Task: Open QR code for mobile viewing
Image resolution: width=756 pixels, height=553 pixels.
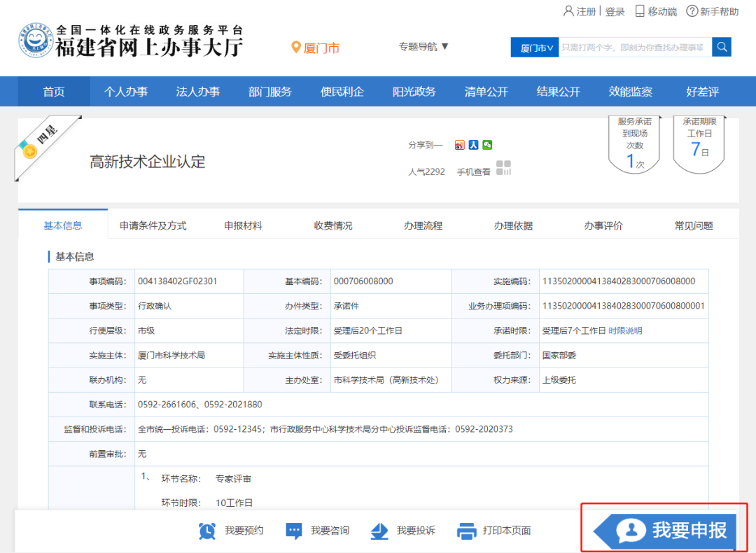Action: point(503,168)
